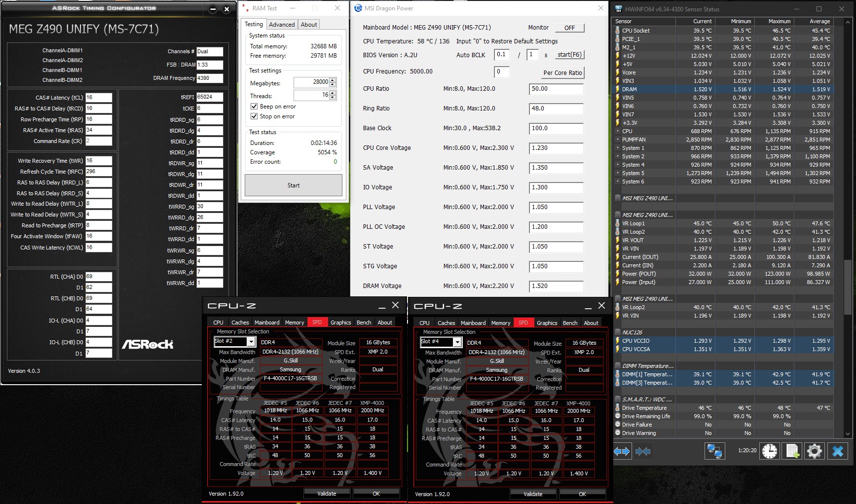Click the lightning icon beside +12V sensor
856x504 pixels.
click(x=618, y=56)
